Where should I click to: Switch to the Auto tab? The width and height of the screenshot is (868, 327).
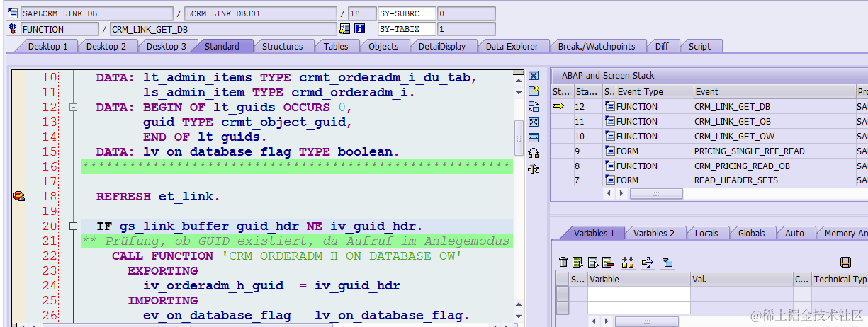(x=794, y=233)
